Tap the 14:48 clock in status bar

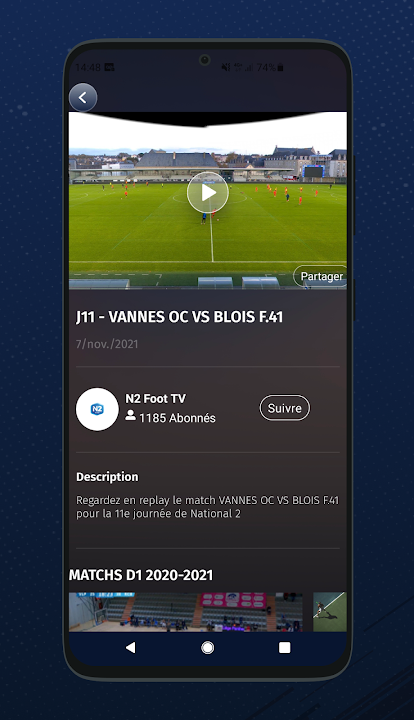pos(87,68)
